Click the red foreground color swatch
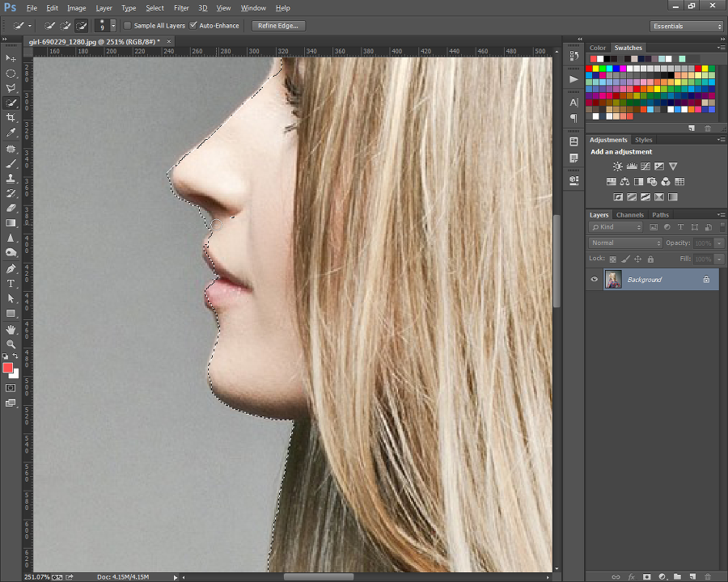This screenshot has height=582, width=728. tap(7, 368)
